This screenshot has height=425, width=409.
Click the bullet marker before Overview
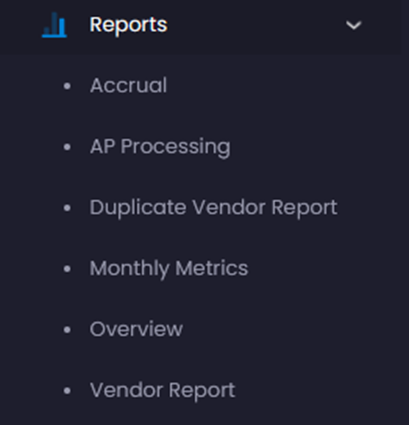(67, 330)
